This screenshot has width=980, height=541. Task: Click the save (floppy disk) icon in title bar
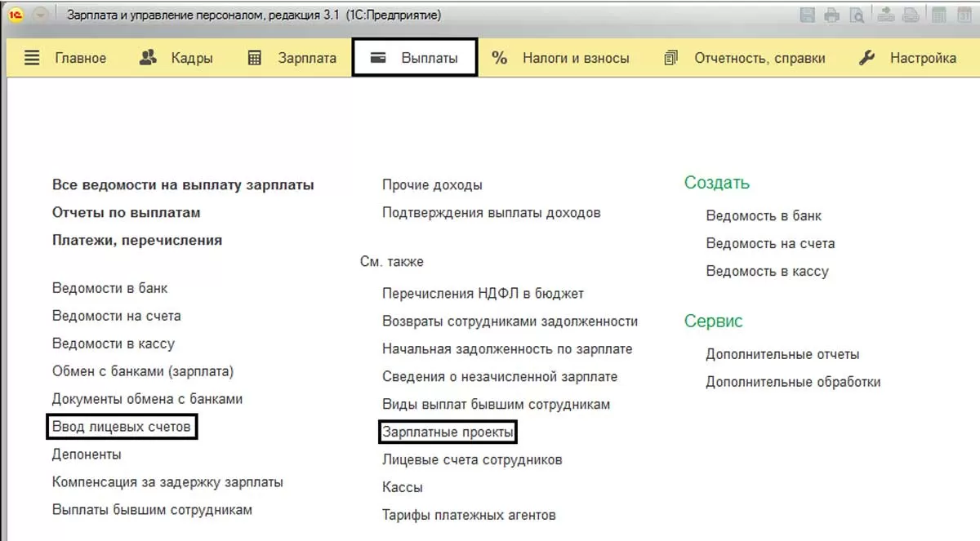point(808,16)
